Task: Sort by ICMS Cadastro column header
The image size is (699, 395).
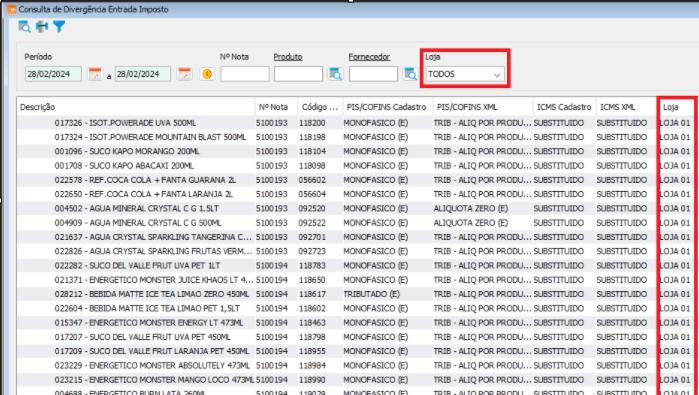Action: click(x=564, y=107)
